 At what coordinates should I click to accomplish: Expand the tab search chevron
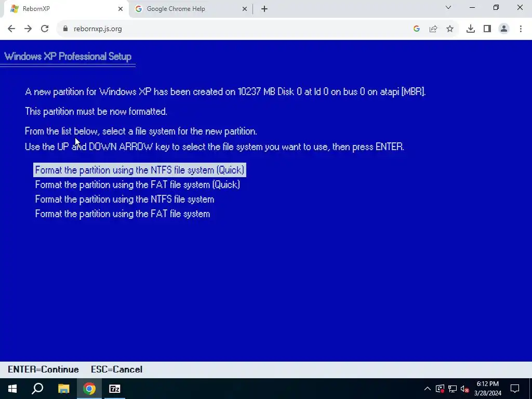(448, 7)
